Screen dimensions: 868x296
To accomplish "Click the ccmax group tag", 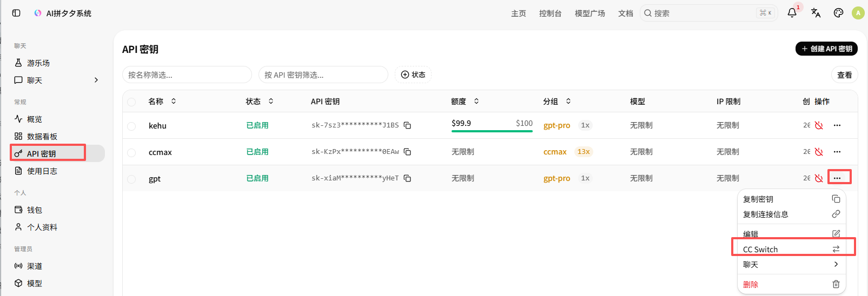I will [555, 152].
